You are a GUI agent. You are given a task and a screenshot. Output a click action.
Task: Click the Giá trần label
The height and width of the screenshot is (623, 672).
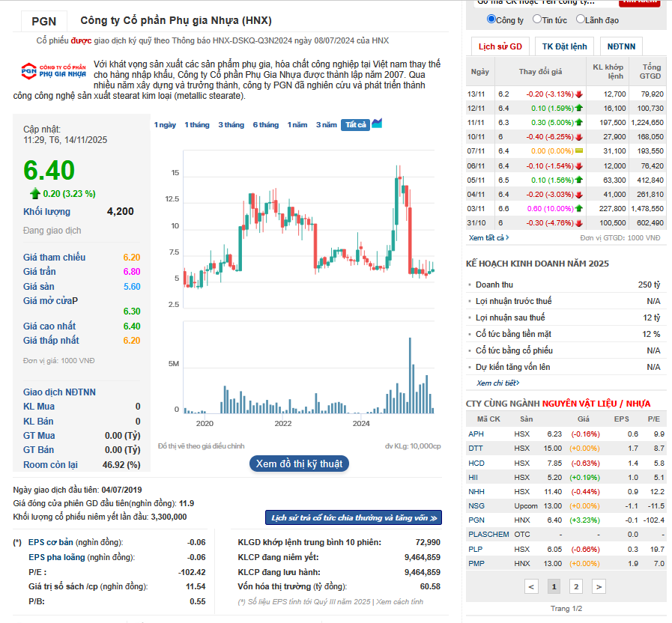click(40, 272)
